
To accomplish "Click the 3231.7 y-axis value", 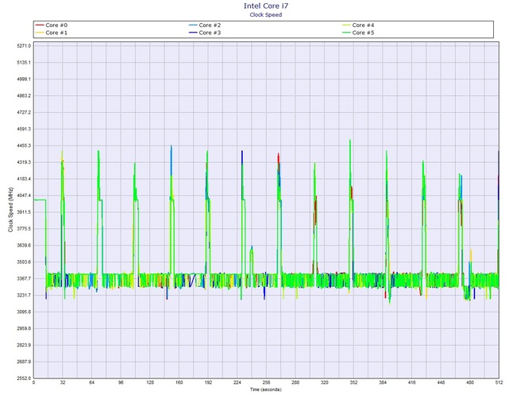I will pos(23,296).
